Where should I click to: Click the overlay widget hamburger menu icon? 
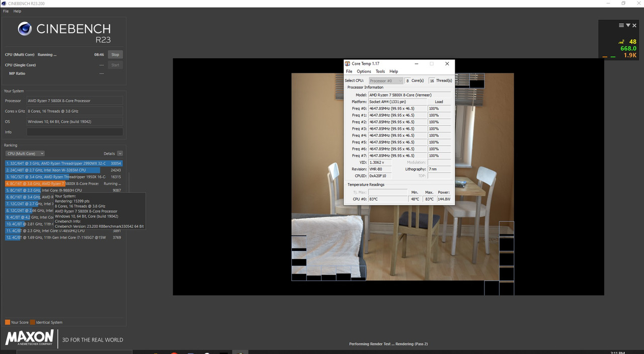pos(621,25)
